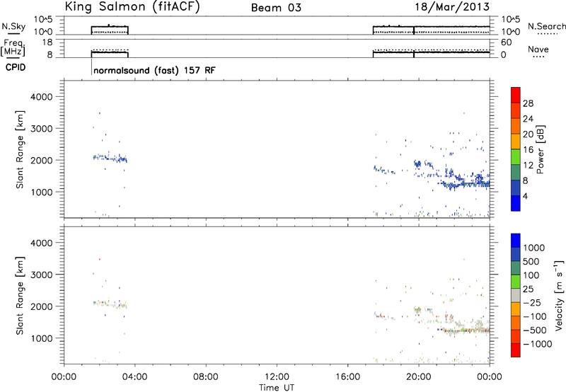Click the Freq. [MHz] axis label

(13, 47)
